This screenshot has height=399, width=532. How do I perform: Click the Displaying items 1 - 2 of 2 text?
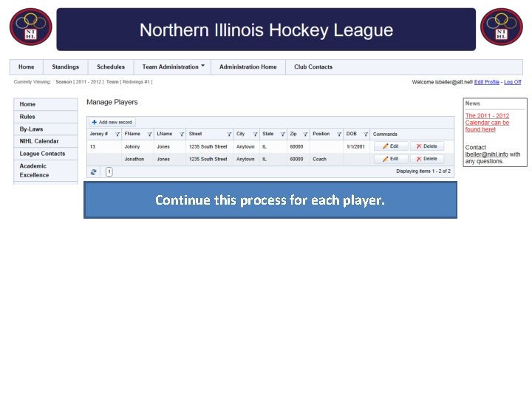pos(423,171)
